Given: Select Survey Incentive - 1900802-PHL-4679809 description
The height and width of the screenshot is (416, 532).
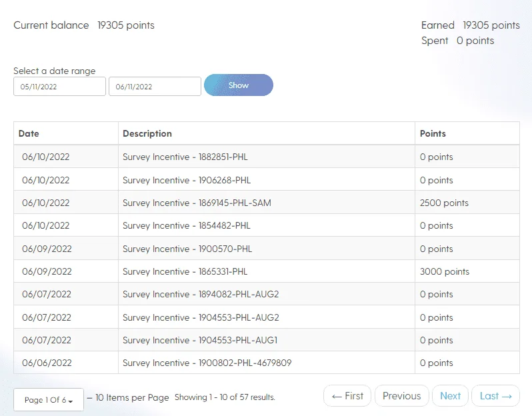Looking at the screenshot, I should [207, 363].
